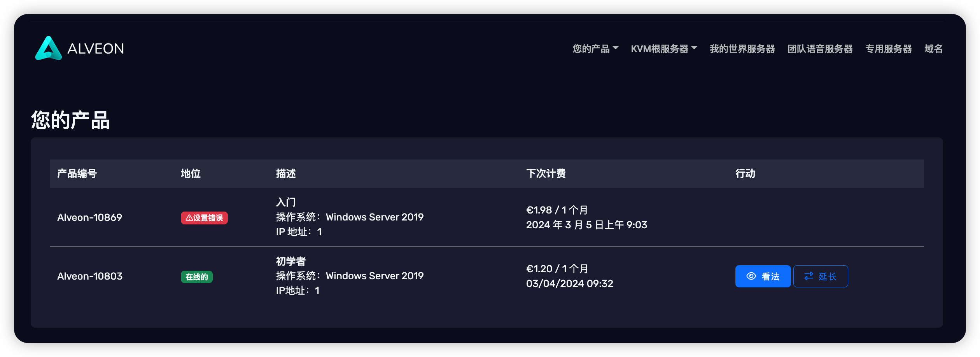Click the swap arrows icon in 延长 button

point(808,276)
